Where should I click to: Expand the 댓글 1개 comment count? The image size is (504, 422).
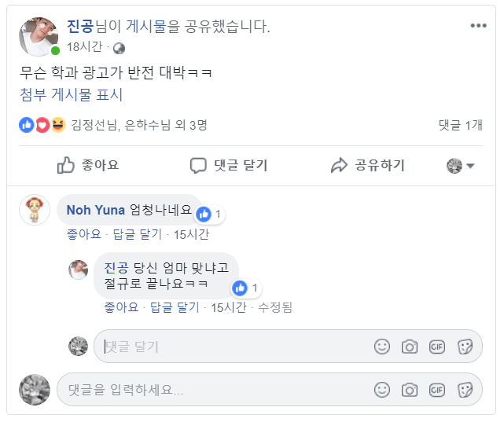[x=462, y=125]
